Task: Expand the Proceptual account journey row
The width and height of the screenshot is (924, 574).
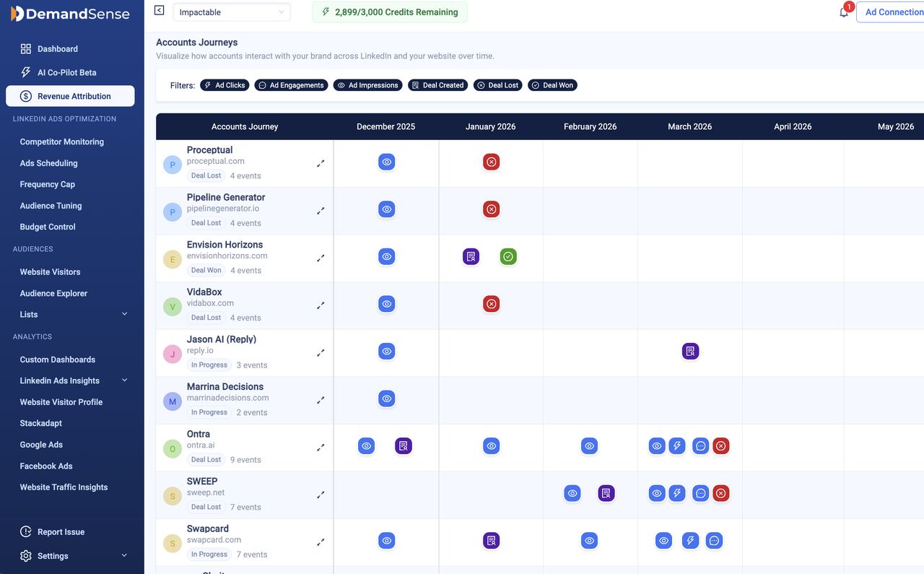Action: pos(321,164)
